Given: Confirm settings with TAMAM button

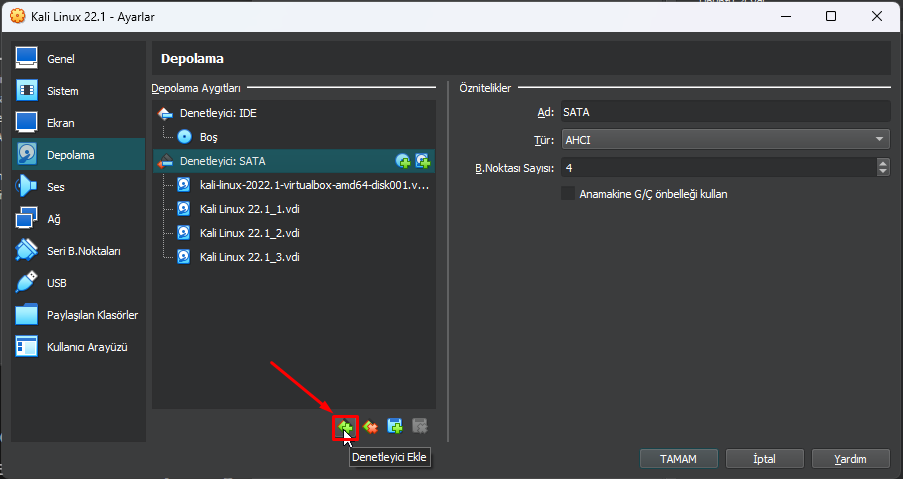Looking at the screenshot, I should (x=679, y=459).
